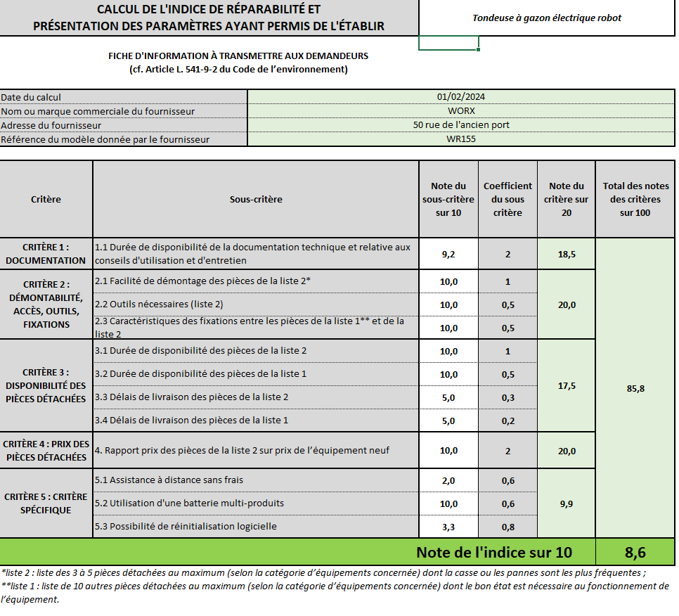Select "CRITÈRE 4 : PRIX DES PIÈCES DÉTACHÉES"
This screenshot has width=679, height=616.
46,451
